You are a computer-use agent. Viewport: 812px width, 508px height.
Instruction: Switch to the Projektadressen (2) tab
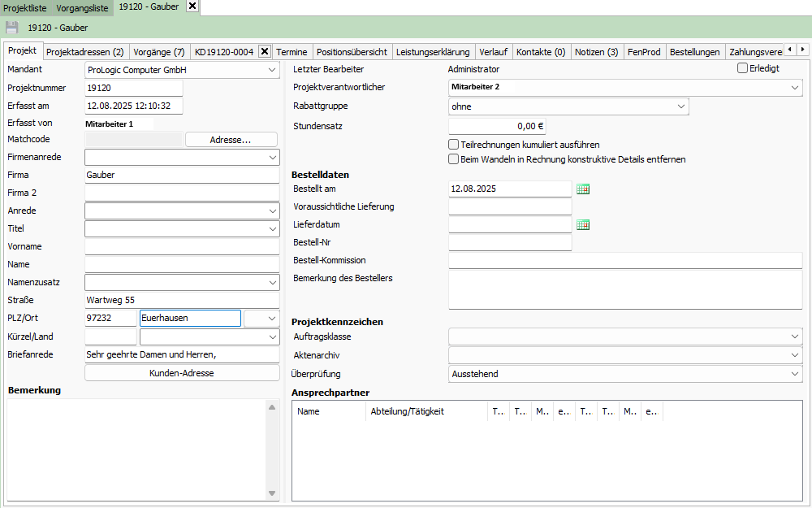[x=84, y=52]
